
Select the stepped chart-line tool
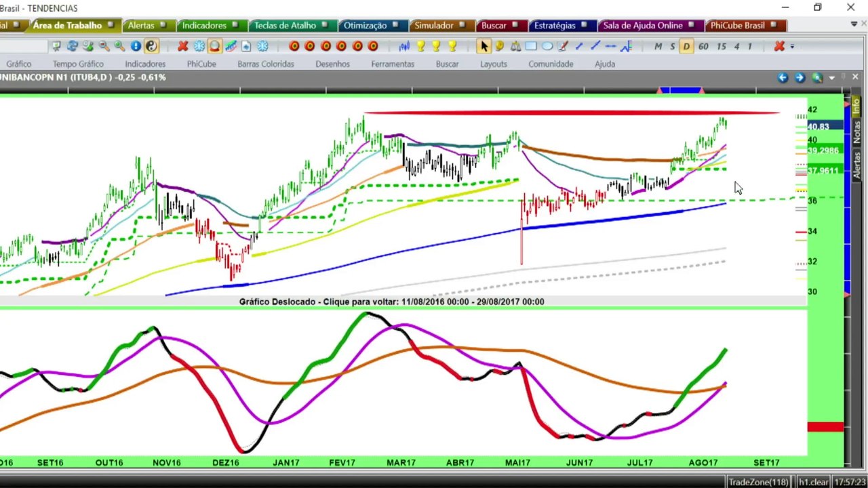[626, 46]
